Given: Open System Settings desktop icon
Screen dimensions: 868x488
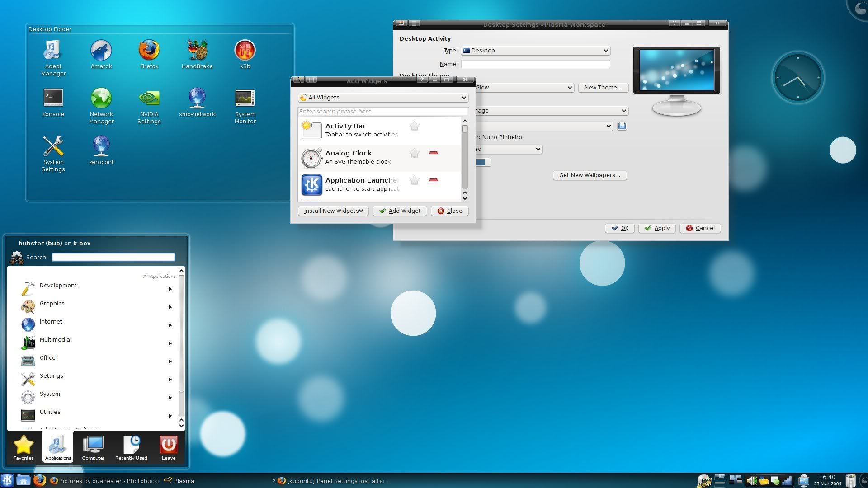Looking at the screenshot, I should coord(53,154).
